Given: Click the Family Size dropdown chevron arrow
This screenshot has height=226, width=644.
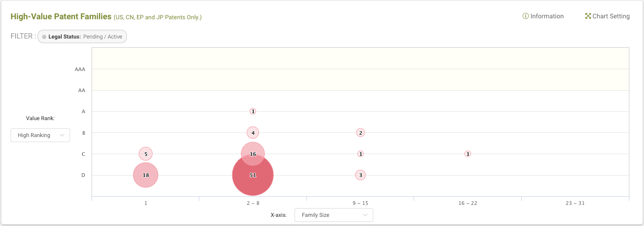Looking at the screenshot, I should pyautogui.click(x=365, y=215).
